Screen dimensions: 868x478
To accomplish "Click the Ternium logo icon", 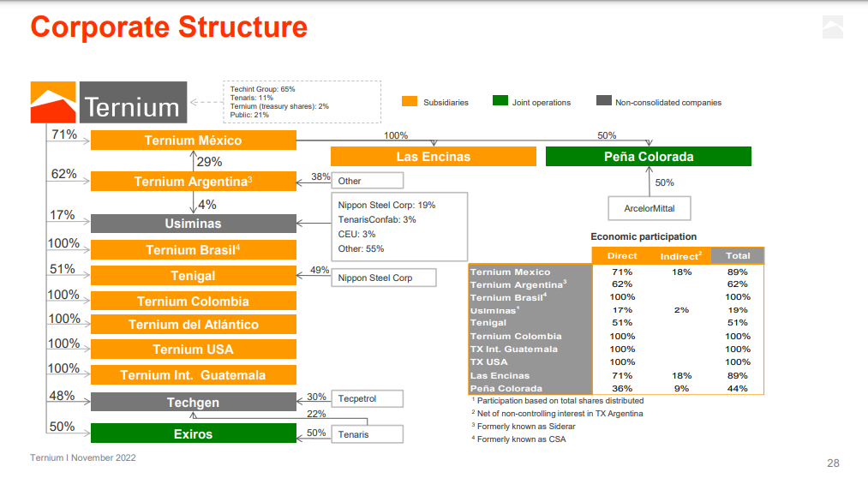I will point(54,104).
